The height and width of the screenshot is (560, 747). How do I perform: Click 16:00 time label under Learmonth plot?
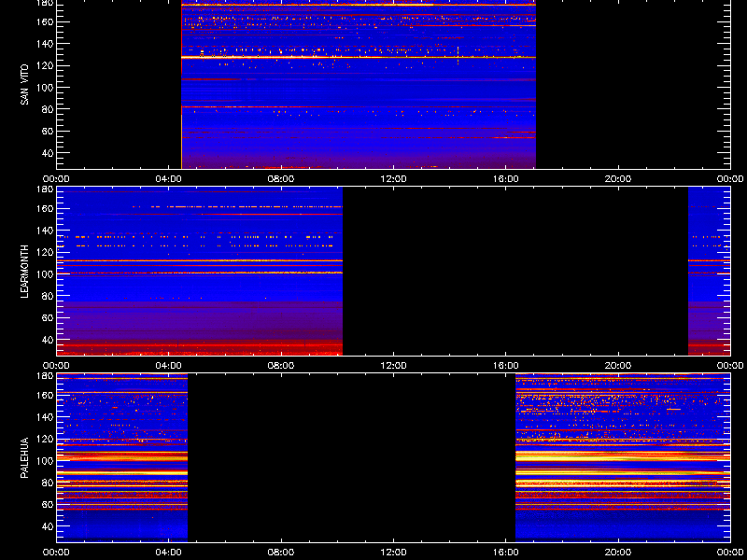506,366
